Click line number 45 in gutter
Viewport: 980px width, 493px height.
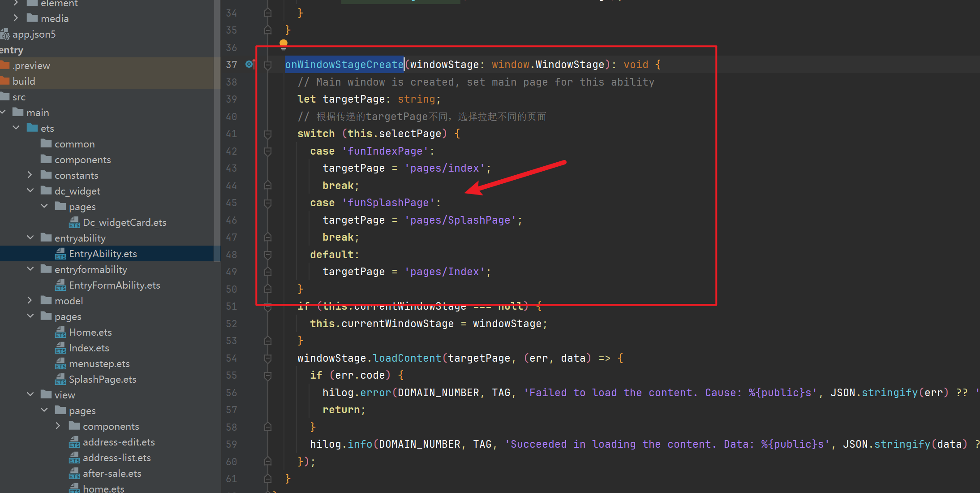231,203
